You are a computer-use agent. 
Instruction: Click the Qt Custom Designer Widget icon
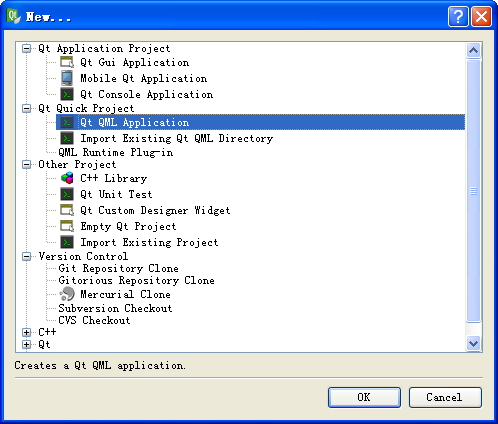pyautogui.click(x=67, y=210)
